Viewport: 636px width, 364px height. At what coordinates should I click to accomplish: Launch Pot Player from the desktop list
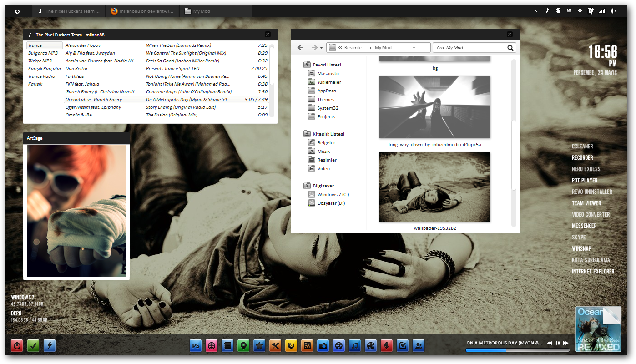point(585,181)
